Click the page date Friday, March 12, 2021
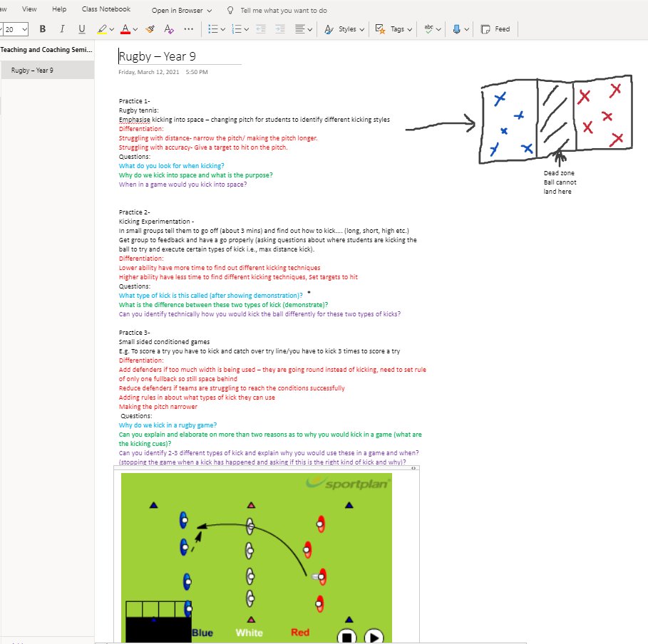Viewport: 648px width, 644px height. 149,72
